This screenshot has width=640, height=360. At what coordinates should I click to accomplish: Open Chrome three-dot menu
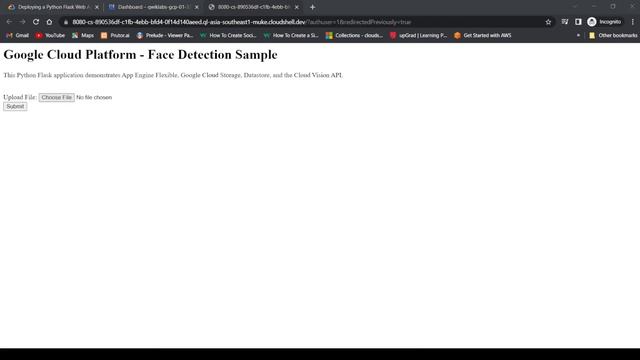click(633, 22)
